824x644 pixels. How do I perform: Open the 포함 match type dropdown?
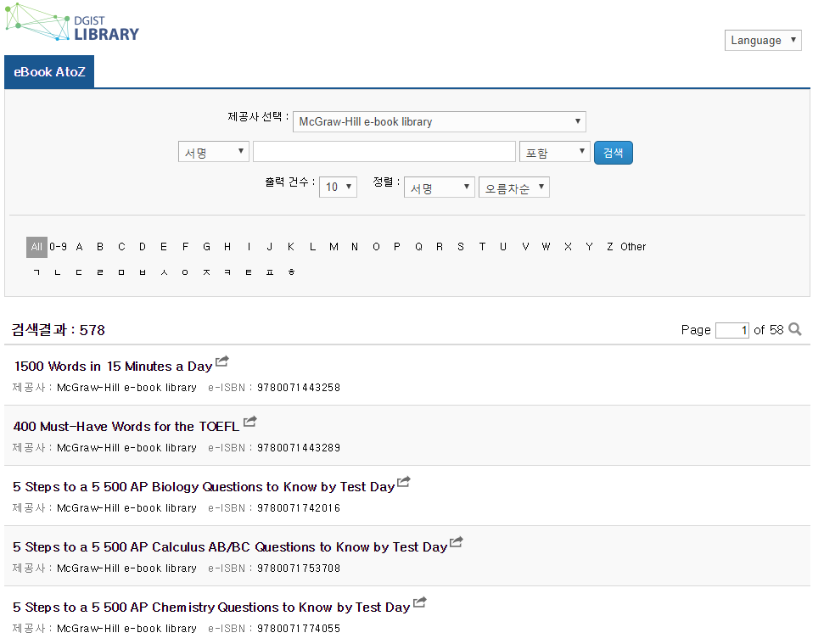555,151
